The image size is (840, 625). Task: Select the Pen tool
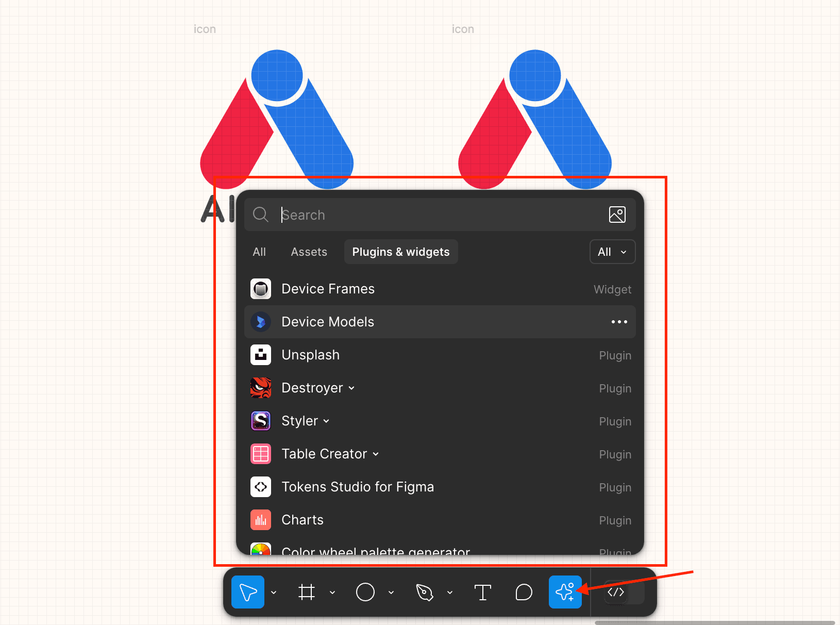(425, 592)
